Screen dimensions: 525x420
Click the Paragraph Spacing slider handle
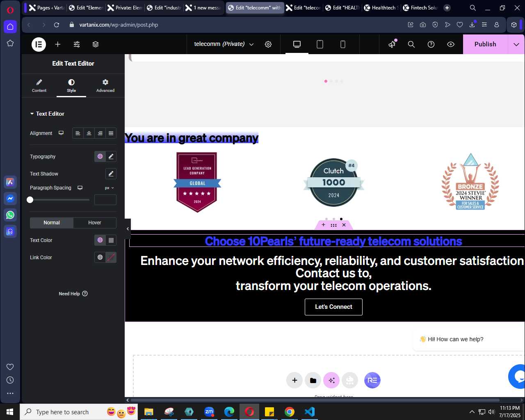pyautogui.click(x=30, y=200)
